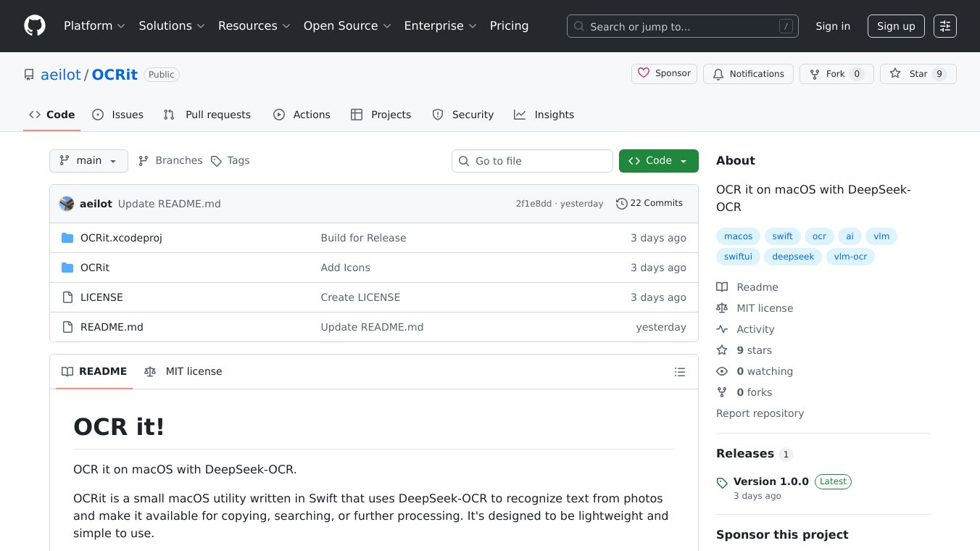This screenshot has width=980, height=551.
Task: Switch to the Issues tab
Action: point(118,115)
